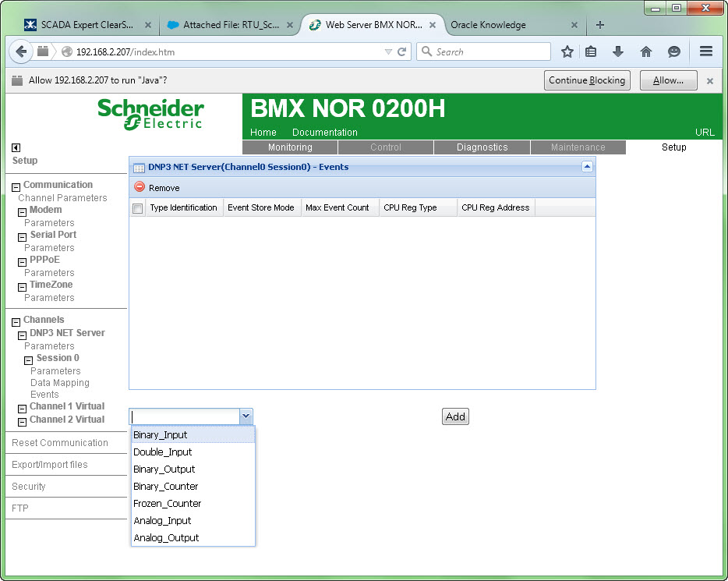Image resolution: width=728 pixels, height=581 pixels.
Task: Collapse the TimeZone tree node
Action: (22, 288)
